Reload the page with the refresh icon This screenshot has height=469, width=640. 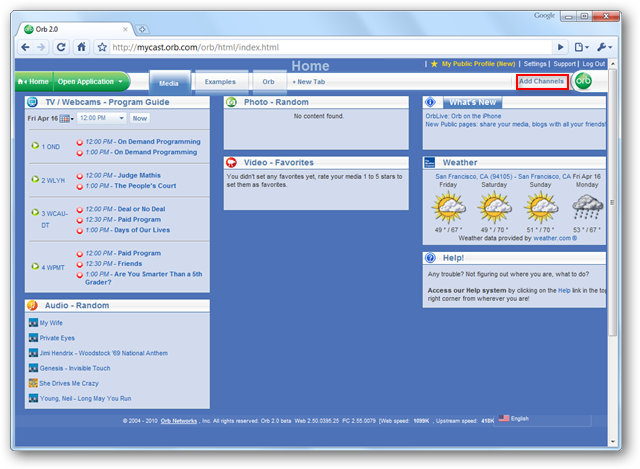coord(61,47)
